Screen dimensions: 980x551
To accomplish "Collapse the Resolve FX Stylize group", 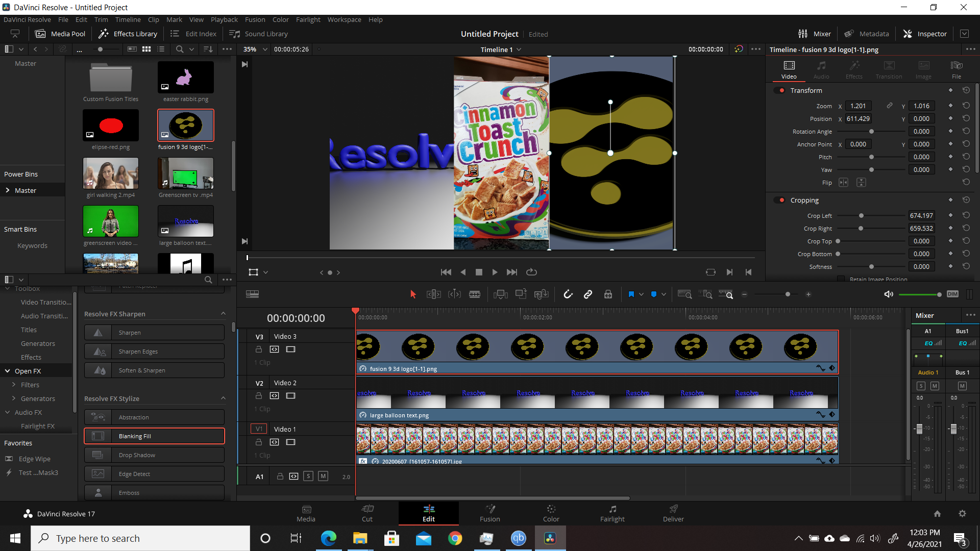I will (x=223, y=398).
